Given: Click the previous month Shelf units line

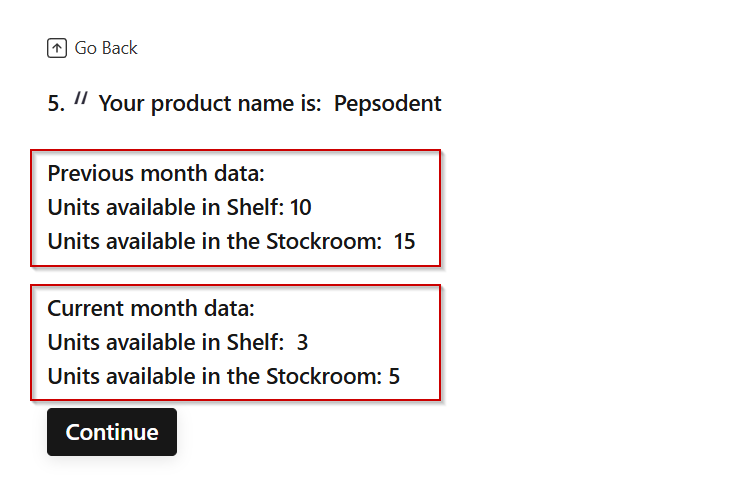Looking at the screenshot, I should click(x=179, y=207).
